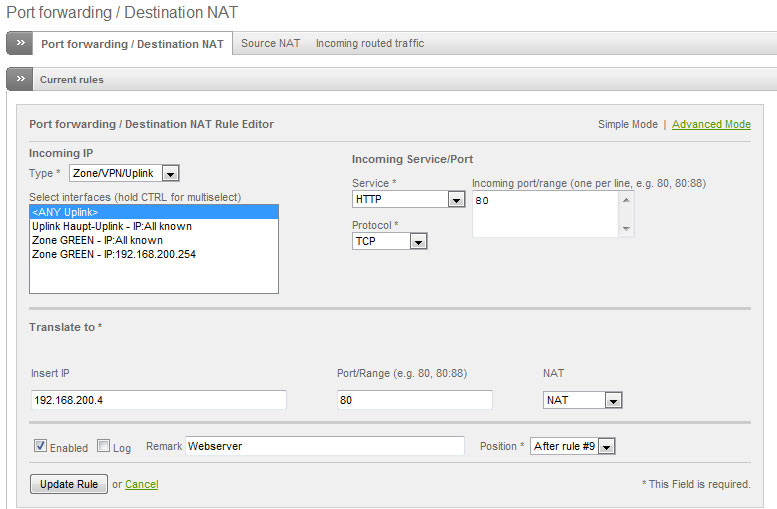
Task: Toggle the Enabled checkbox
Action: point(41,446)
